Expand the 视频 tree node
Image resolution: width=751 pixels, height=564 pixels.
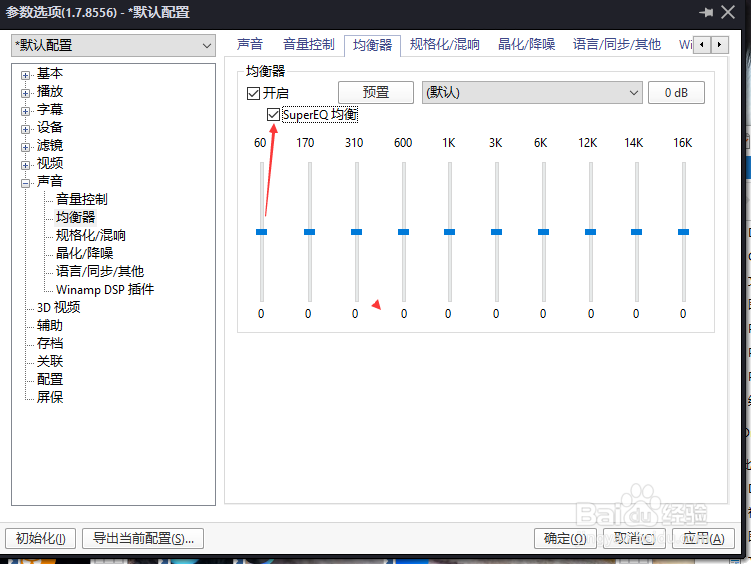25,165
